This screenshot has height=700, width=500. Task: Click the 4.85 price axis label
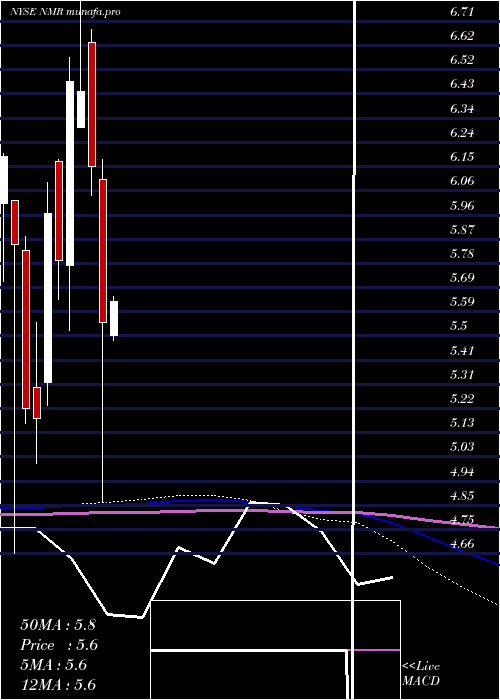pyautogui.click(x=462, y=496)
